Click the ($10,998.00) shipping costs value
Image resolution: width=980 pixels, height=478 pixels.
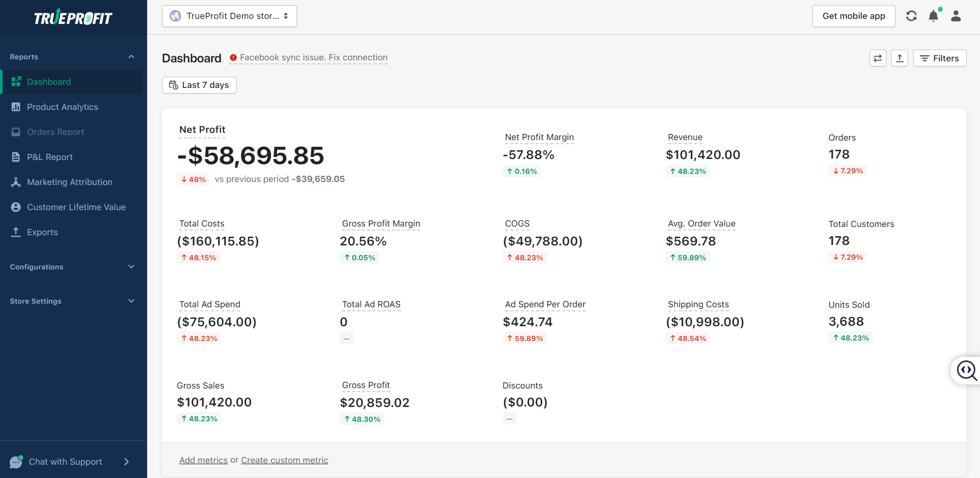click(x=705, y=322)
